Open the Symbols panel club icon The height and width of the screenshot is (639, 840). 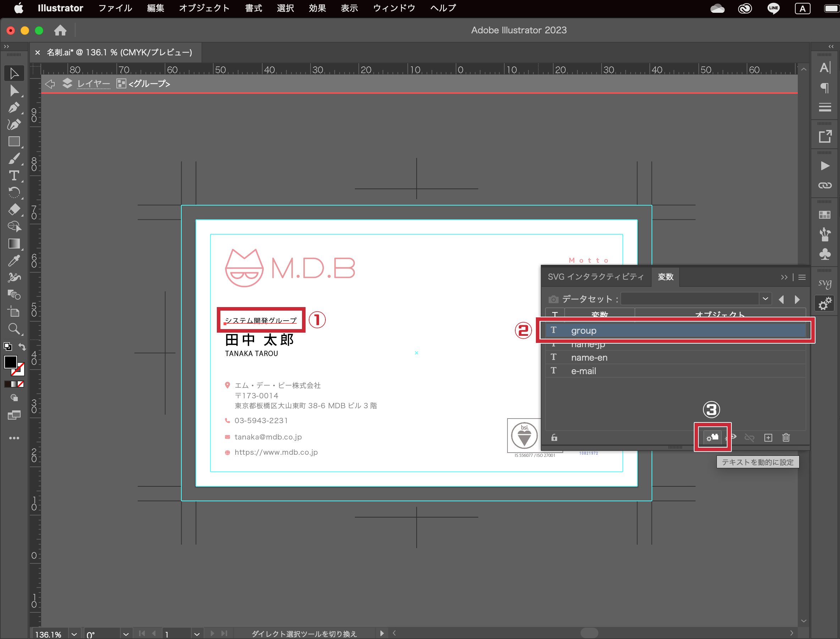point(824,254)
